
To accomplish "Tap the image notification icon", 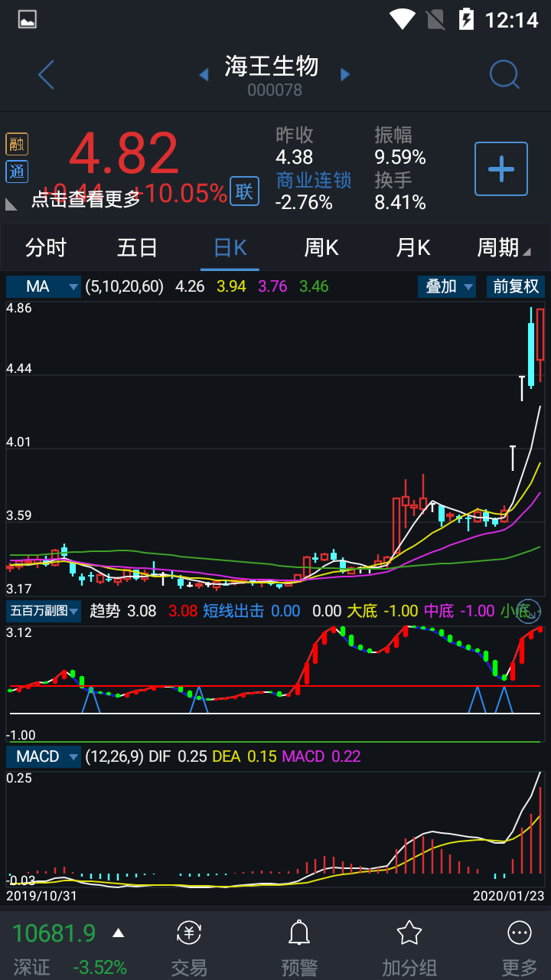I will coord(28,19).
